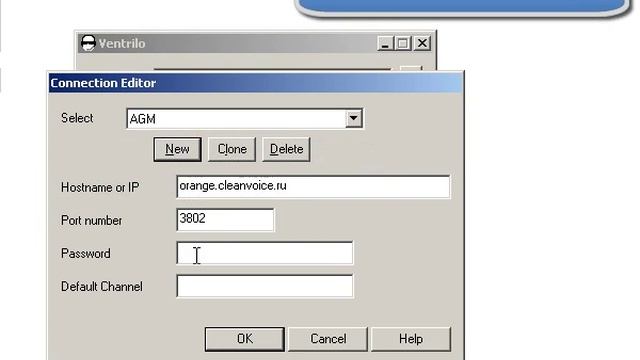Click the New connection button
The image size is (640, 360).
[177, 149]
